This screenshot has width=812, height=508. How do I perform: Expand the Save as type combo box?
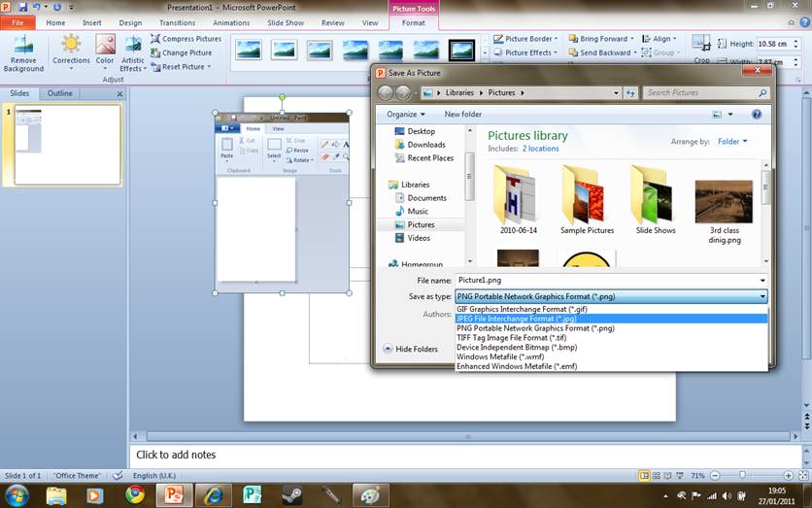611,296
